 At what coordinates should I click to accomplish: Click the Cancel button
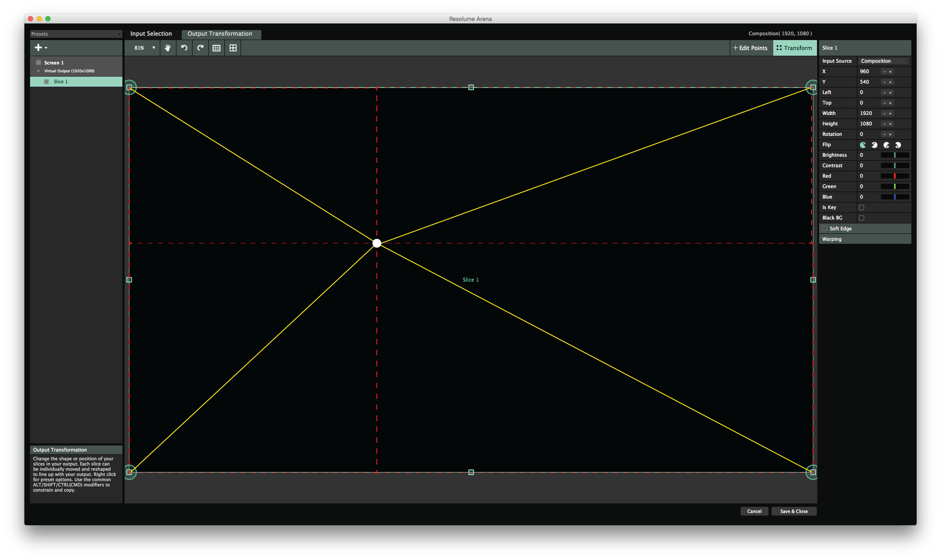(x=754, y=512)
